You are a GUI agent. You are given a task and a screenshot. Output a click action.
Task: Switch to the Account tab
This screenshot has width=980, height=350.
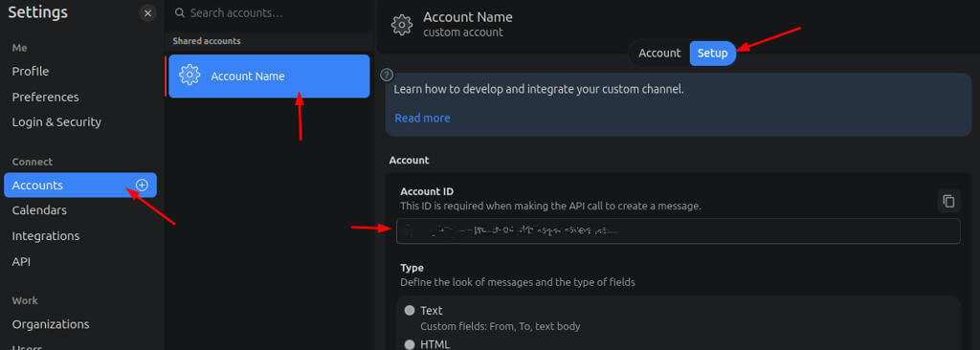click(659, 54)
